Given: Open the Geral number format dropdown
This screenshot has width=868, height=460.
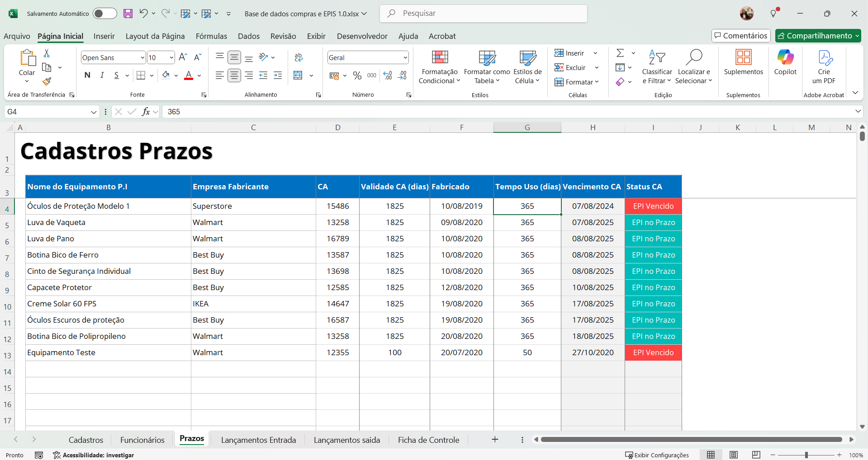Looking at the screenshot, I should (405, 58).
